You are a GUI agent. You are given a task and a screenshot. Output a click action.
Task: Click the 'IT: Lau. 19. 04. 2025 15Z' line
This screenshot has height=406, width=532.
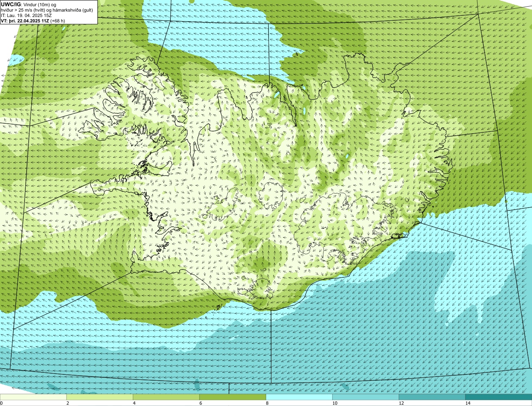click(27, 15)
